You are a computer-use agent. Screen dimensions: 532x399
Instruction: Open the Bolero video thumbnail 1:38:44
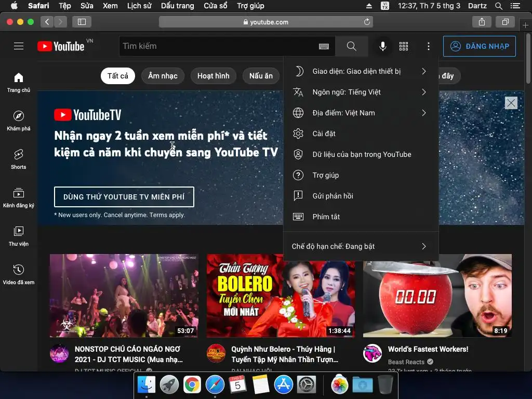281,296
